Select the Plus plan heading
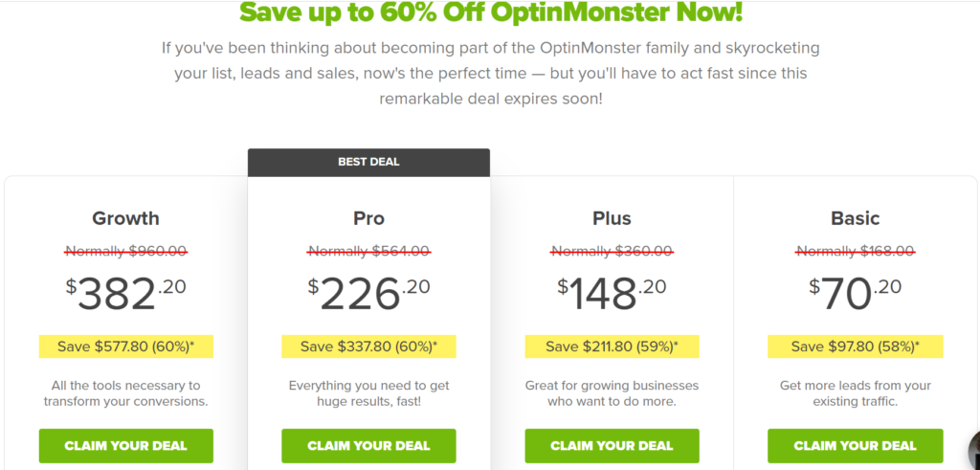This screenshot has width=980, height=470. click(612, 218)
